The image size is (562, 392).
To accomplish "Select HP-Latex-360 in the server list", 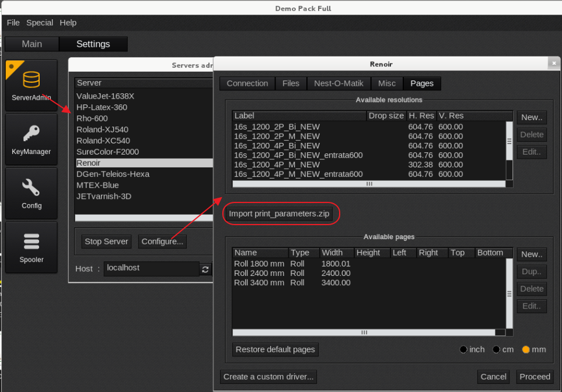I will 102,107.
